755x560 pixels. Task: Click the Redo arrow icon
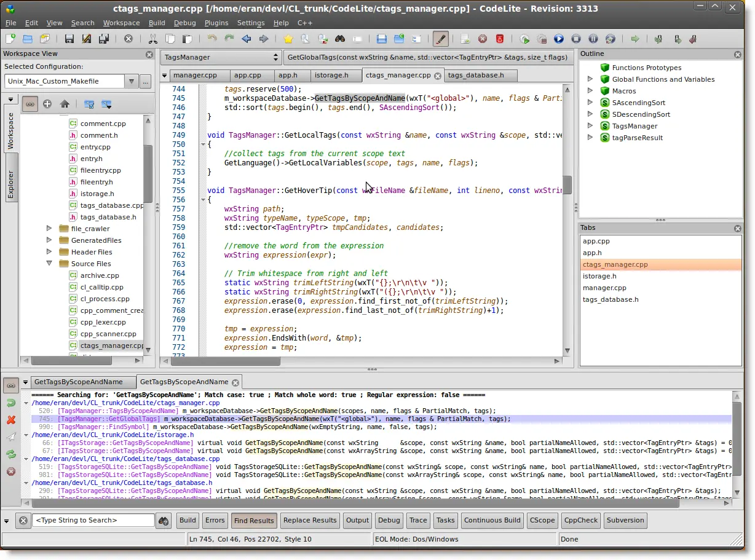tap(229, 39)
